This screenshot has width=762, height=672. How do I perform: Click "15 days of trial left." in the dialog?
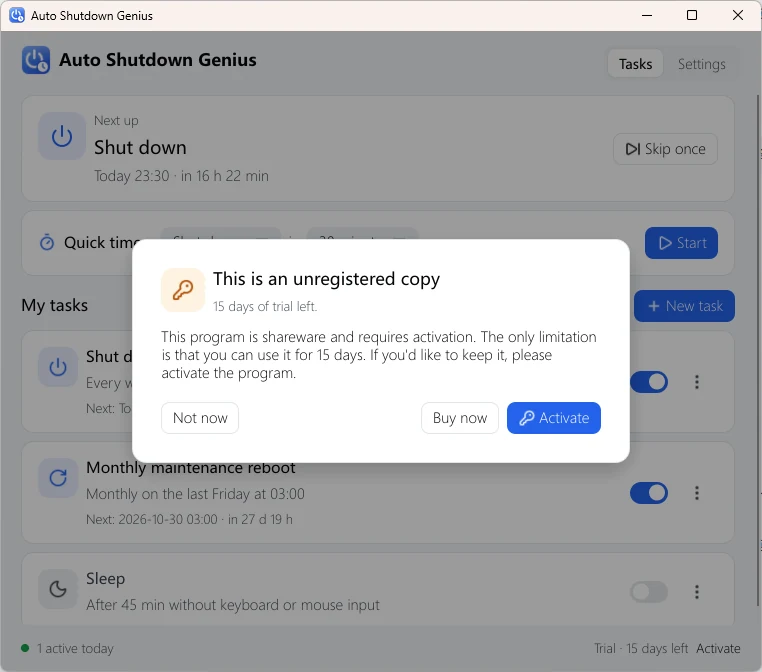click(265, 307)
